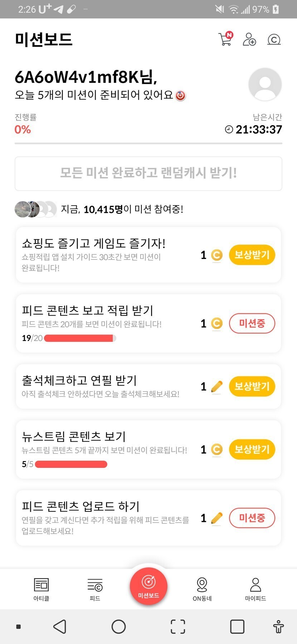Open the ON동네 tab
Image resolution: width=297 pixels, height=644 pixels.
click(x=202, y=589)
